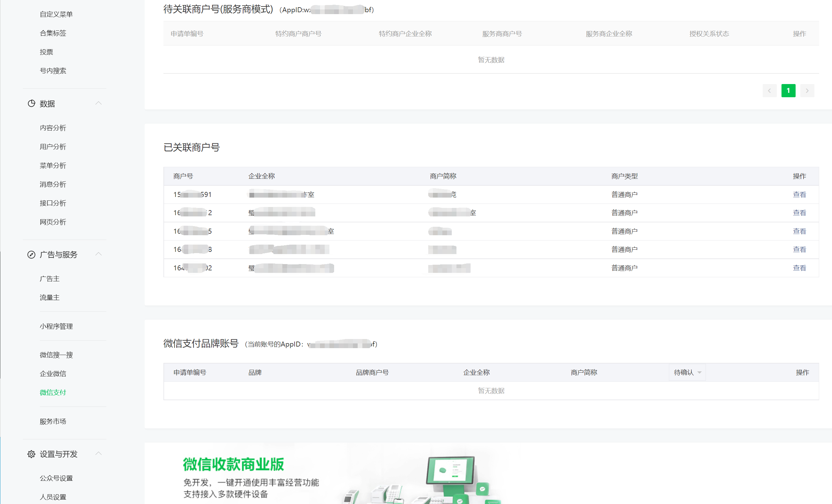Open 内容分析 in the sidebar
This screenshot has width=832, height=504.
click(53, 128)
